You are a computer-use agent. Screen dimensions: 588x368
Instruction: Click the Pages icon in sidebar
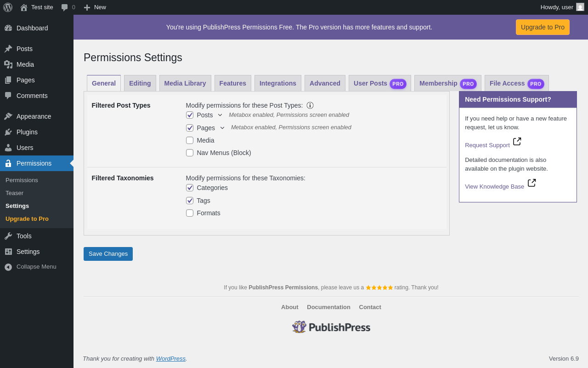pyautogui.click(x=8, y=80)
